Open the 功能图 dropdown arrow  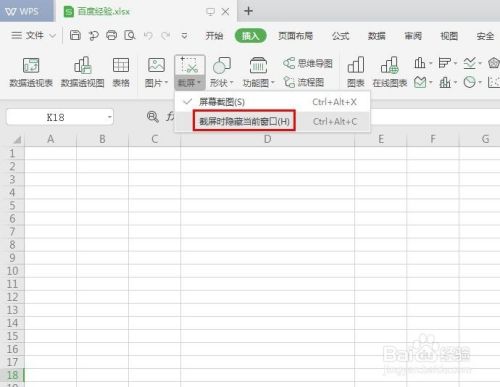pyautogui.click(x=272, y=82)
